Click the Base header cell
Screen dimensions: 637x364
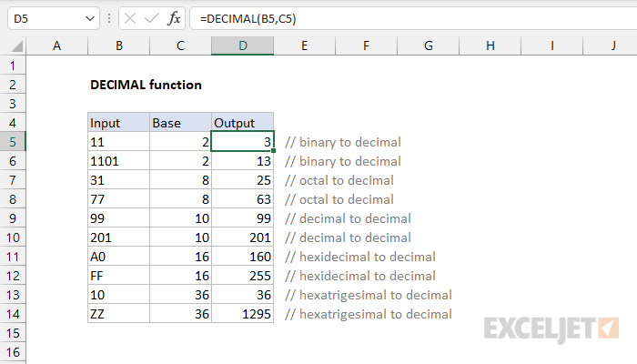pos(180,123)
